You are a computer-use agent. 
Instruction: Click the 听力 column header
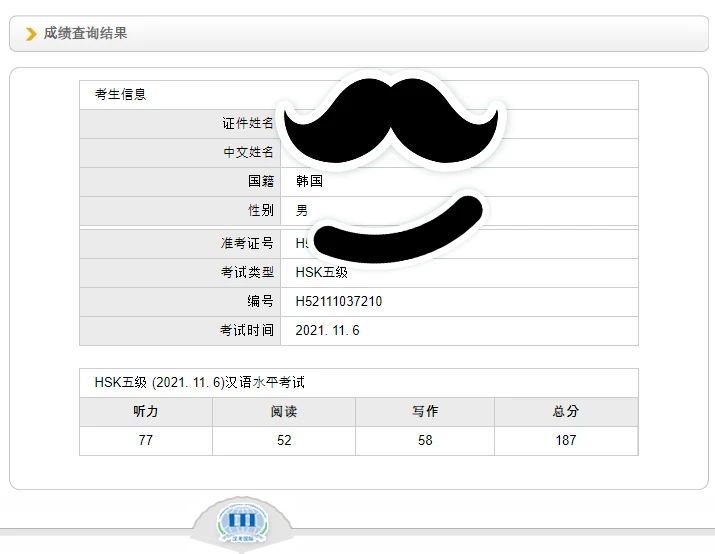145,411
